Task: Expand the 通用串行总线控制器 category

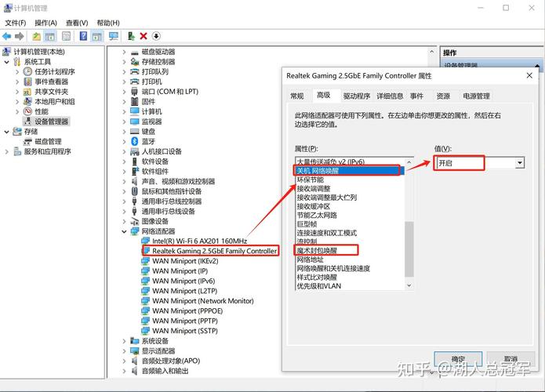Action: pos(124,201)
